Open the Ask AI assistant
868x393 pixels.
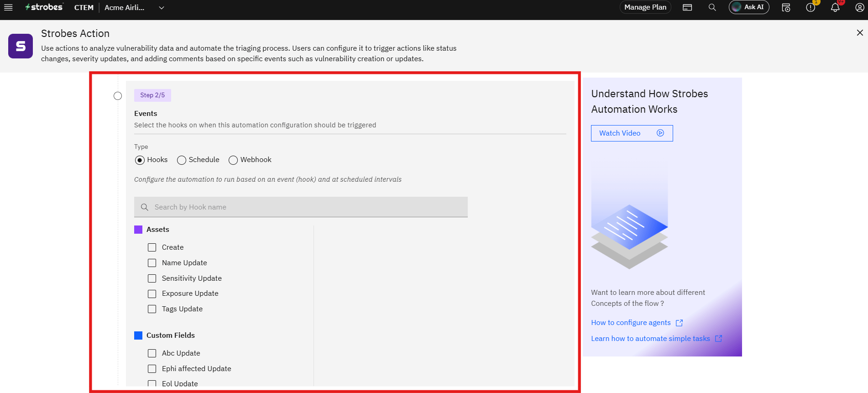tap(749, 7)
